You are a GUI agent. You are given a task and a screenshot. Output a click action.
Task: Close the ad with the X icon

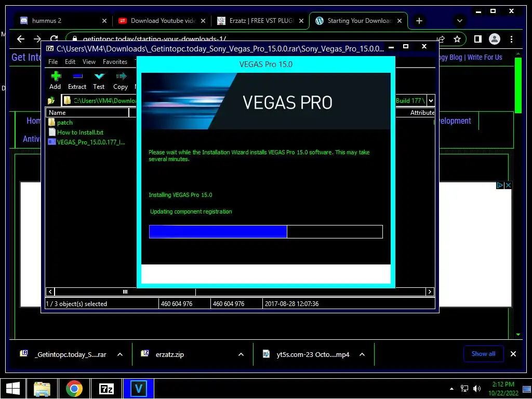(508, 185)
